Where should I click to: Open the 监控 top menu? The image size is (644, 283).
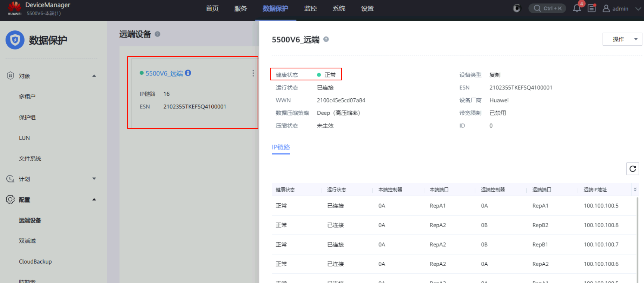click(x=310, y=9)
